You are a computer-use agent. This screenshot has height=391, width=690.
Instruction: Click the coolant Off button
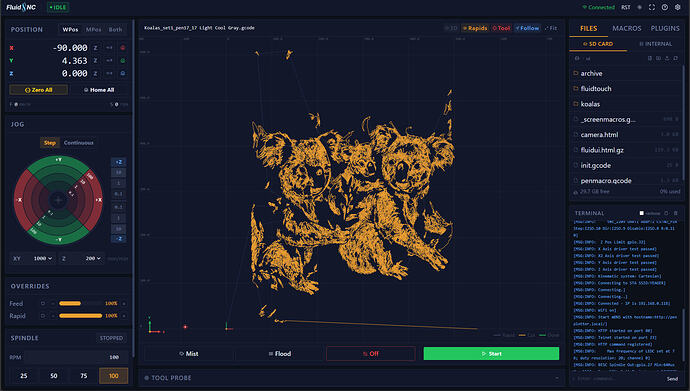point(371,354)
